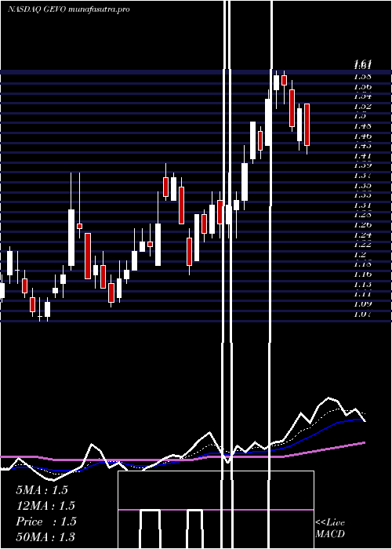392x549 pixels.
Task: Click the Live MACD label
Action: [330, 529]
